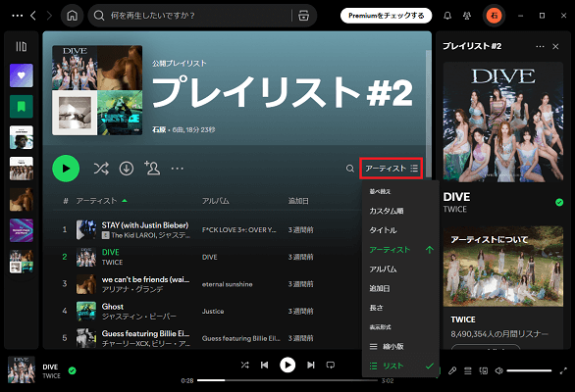Play the playlist with green play button

[x=66, y=169]
